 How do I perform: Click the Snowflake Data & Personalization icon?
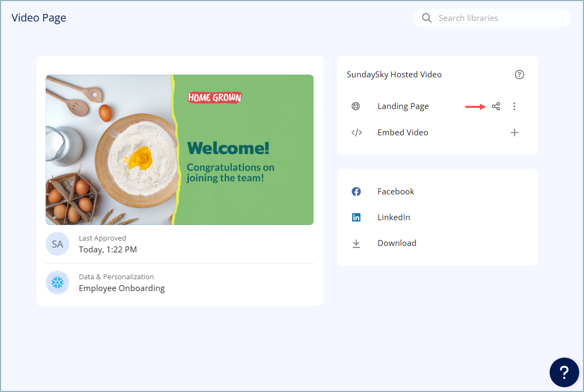click(57, 282)
